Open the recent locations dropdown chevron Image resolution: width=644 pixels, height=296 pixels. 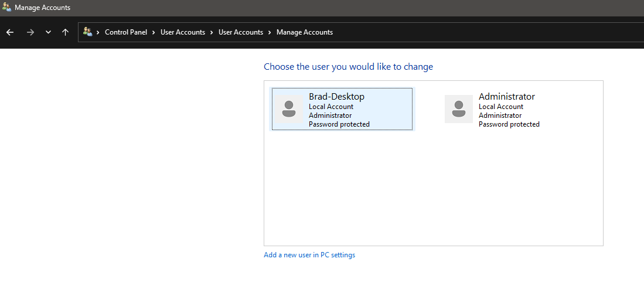click(48, 32)
